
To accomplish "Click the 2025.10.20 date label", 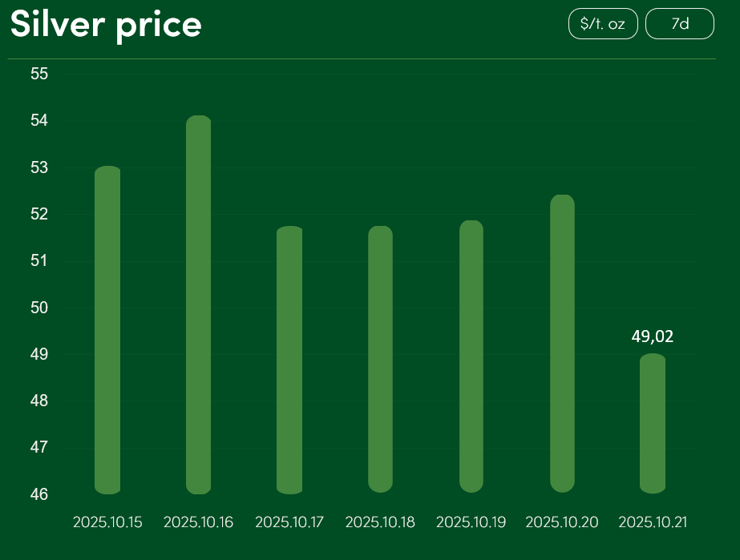I will [x=562, y=522].
